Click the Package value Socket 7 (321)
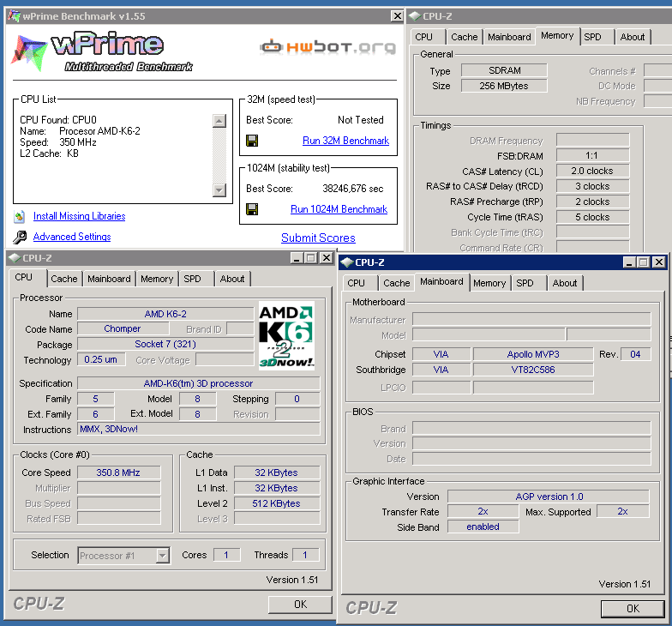 (x=165, y=345)
